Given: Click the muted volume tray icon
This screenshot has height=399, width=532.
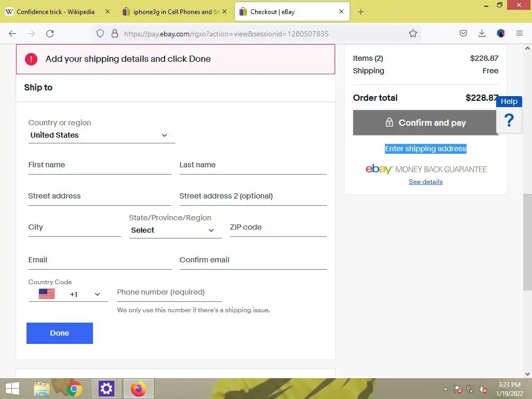Looking at the screenshot, I should tap(483, 389).
